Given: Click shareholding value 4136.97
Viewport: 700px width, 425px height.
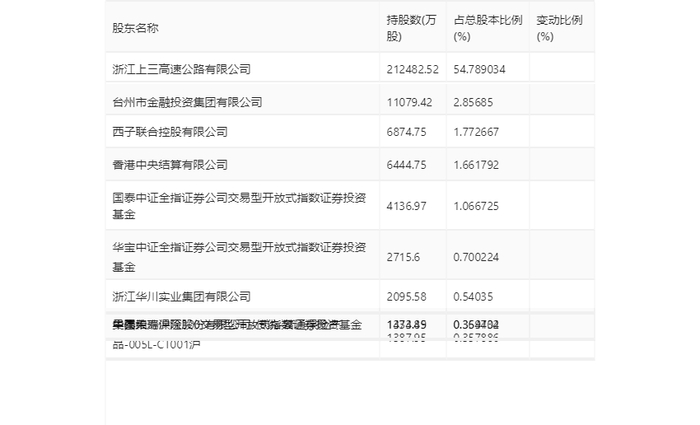Looking at the screenshot, I should tap(406, 206).
